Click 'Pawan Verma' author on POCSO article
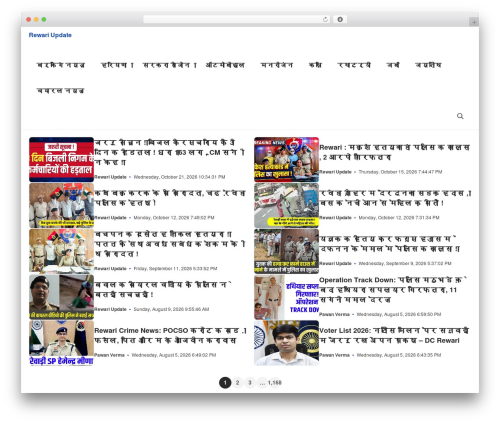Image resolution: width=500 pixels, height=423 pixels. point(109,355)
